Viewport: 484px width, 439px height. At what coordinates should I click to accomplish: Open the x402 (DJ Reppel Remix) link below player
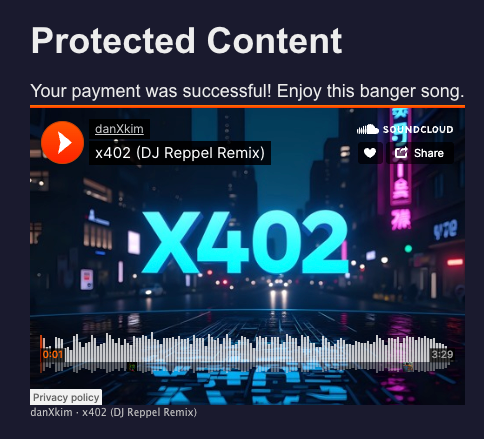point(140,412)
